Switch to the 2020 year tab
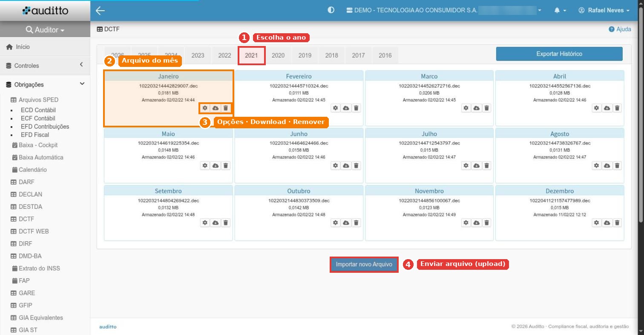The height and width of the screenshot is (335, 644). tap(278, 55)
